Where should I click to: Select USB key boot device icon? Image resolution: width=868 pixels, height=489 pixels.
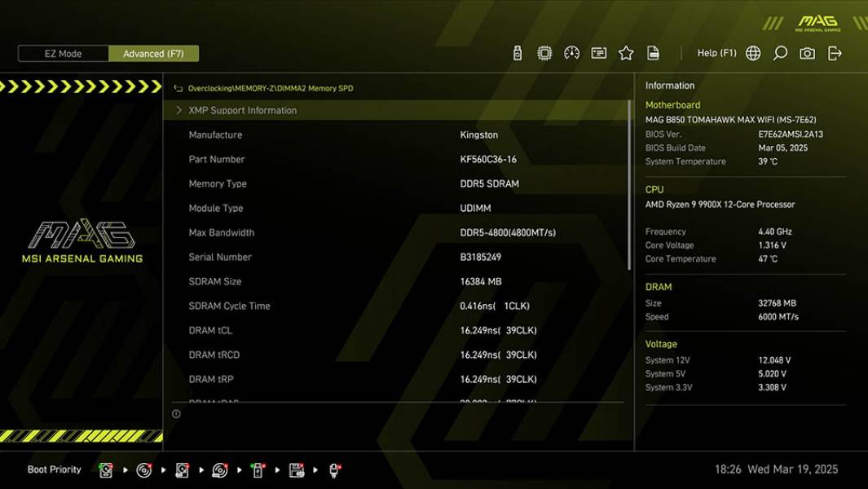point(258,470)
